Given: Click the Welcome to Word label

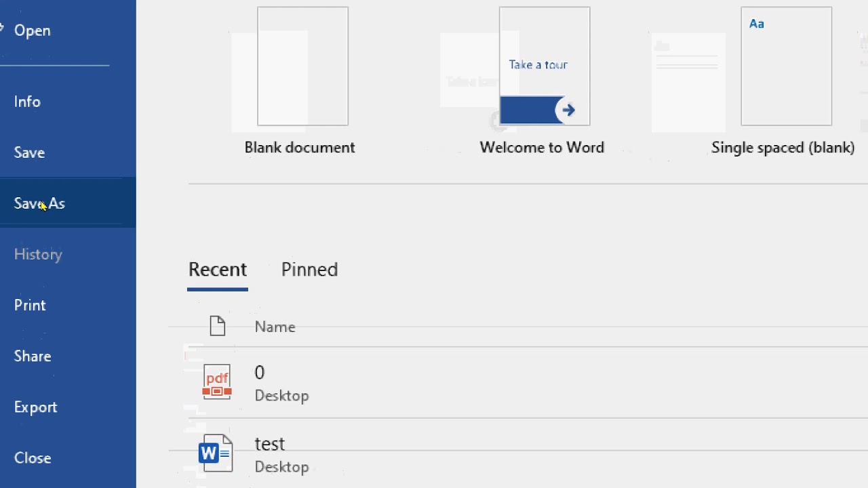Looking at the screenshot, I should point(542,148).
